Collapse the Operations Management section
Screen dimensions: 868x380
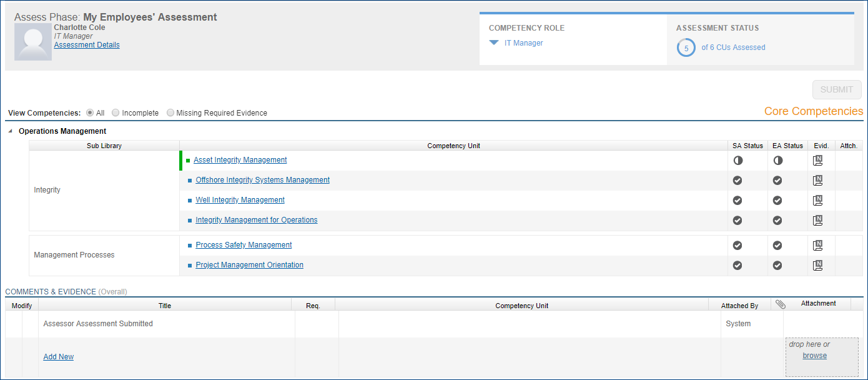point(10,131)
